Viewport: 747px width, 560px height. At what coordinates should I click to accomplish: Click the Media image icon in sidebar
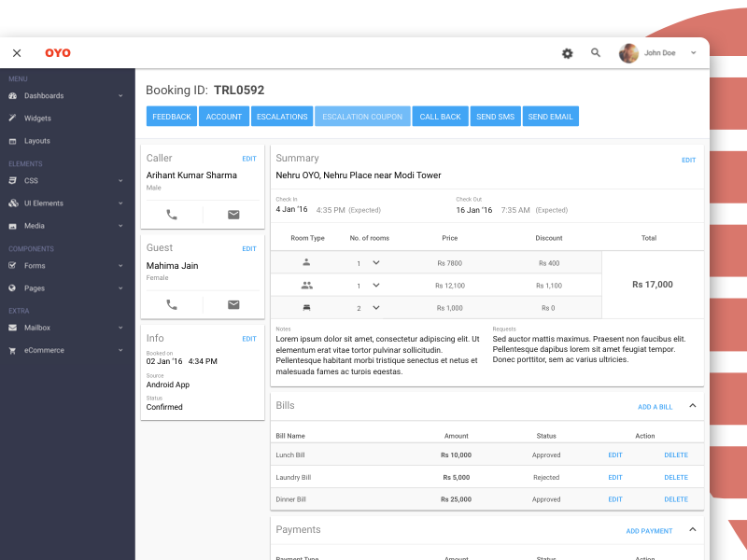click(x=13, y=226)
